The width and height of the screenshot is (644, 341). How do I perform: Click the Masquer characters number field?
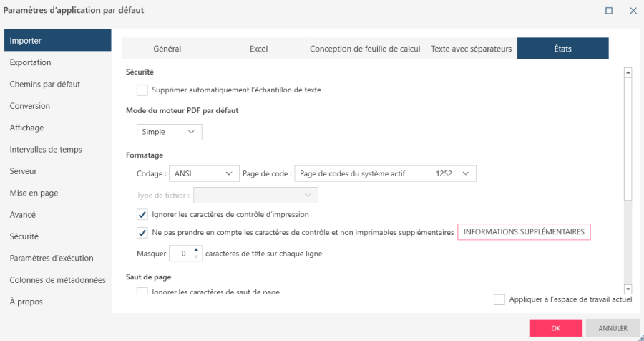tap(182, 254)
